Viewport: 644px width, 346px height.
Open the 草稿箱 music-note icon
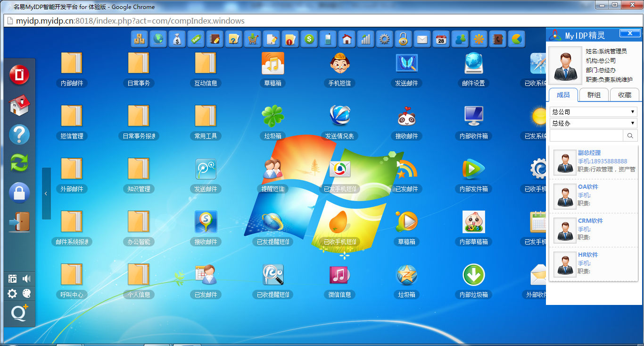tap(273, 63)
